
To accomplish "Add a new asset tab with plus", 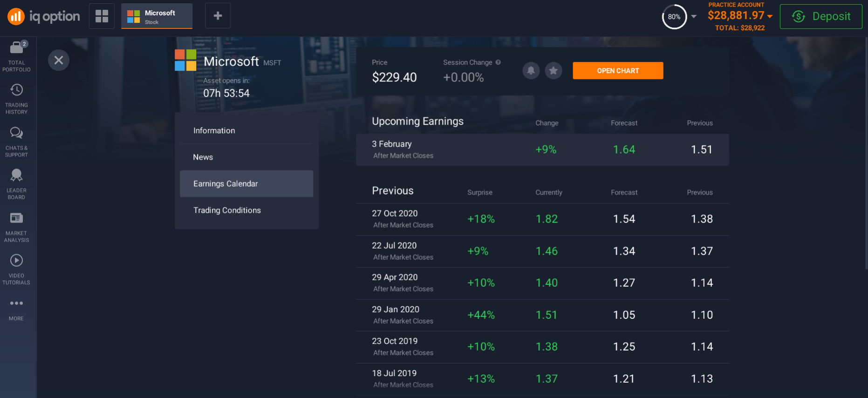I will coord(218,16).
